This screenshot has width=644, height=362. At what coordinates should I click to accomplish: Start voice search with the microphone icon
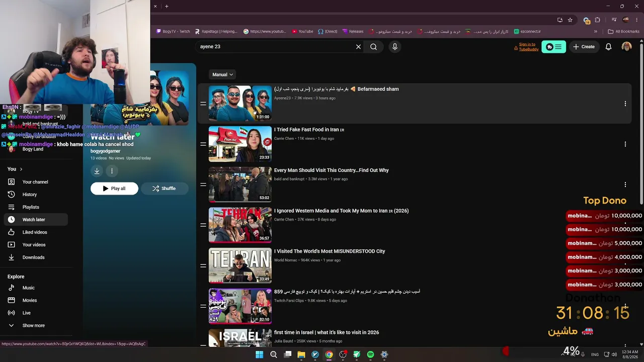[394, 47]
